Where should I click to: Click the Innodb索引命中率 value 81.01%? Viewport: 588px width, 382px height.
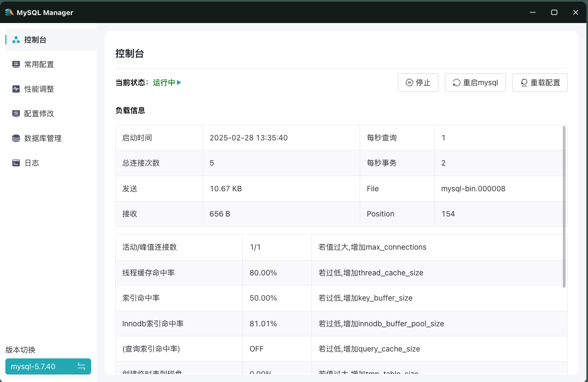click(263, 324)
